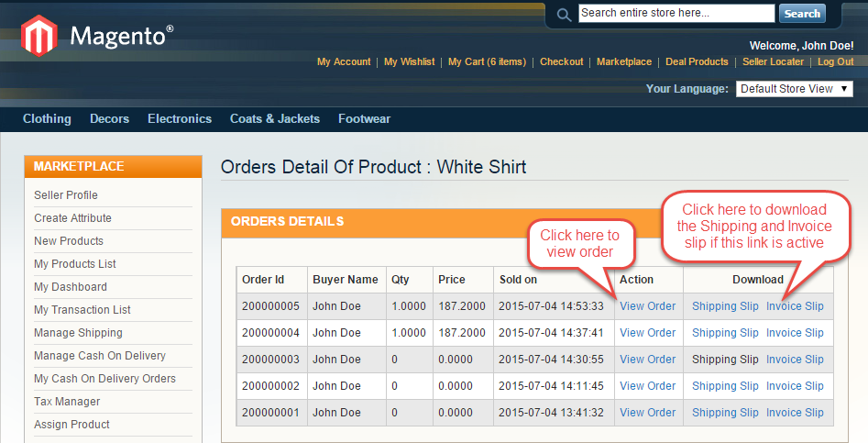Open Seller Profile in sidebar
The image size is (868, 443).
pos(66,195)
